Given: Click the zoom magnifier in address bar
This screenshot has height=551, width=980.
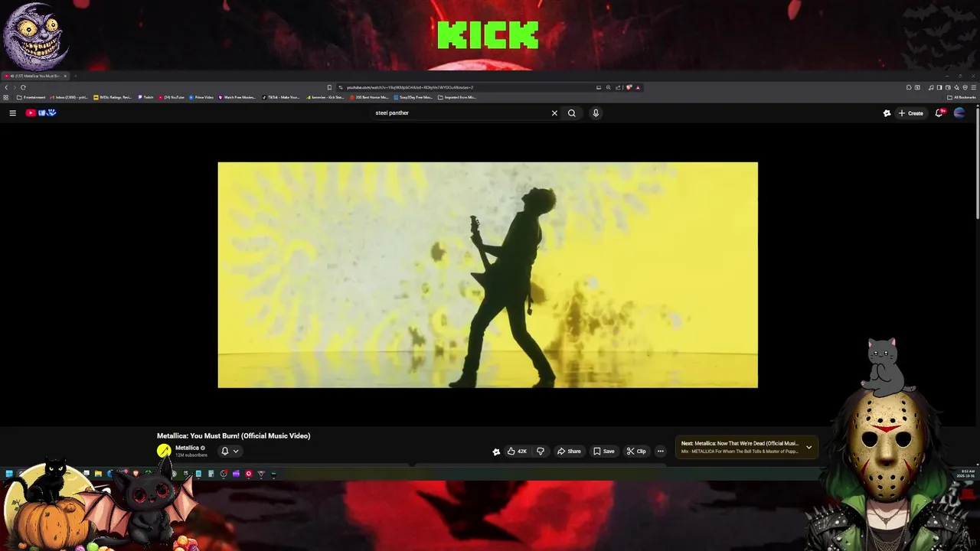Looking at the screenshot, I should [x=609, y=87].
